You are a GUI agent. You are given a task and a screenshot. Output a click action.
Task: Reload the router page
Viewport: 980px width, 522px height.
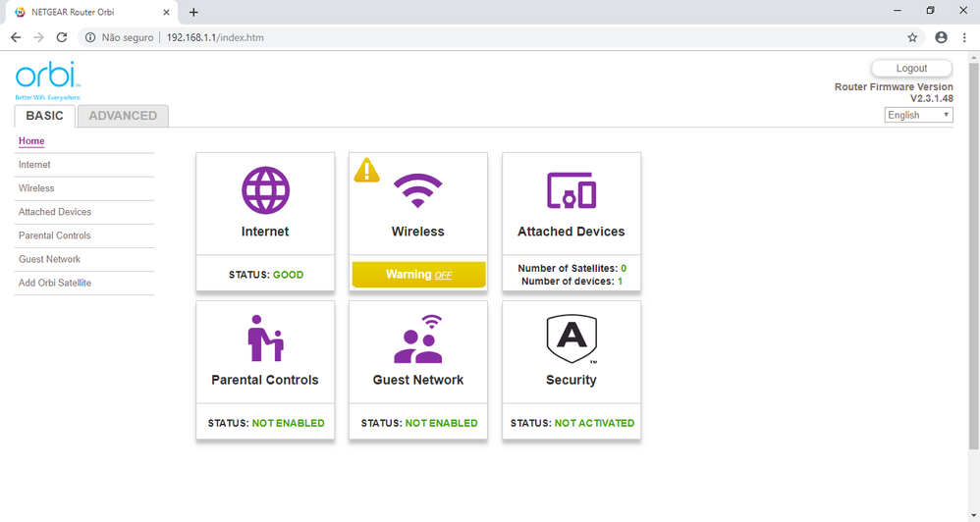pyautogui.click(x=61, y=37)
